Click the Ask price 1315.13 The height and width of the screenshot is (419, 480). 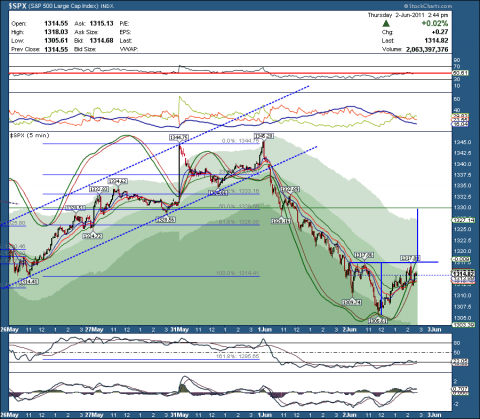pyautogui.click(x=101, y=23)
